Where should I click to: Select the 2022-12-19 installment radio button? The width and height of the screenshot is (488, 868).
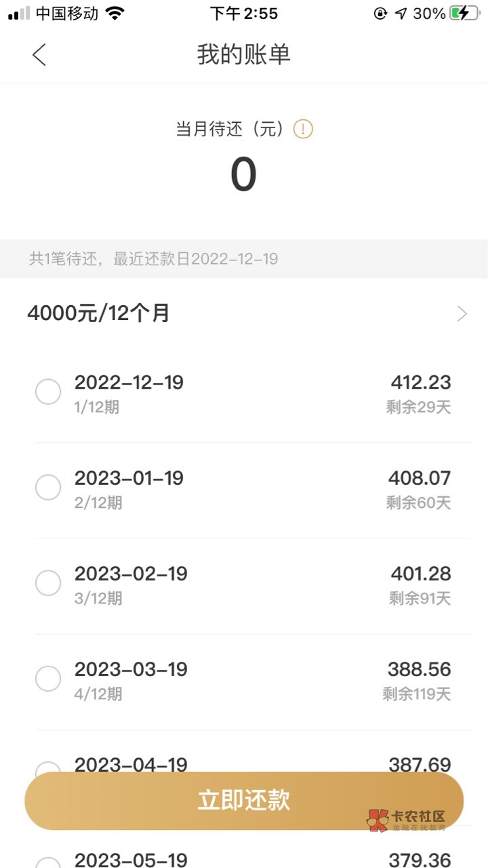(48, 392)
